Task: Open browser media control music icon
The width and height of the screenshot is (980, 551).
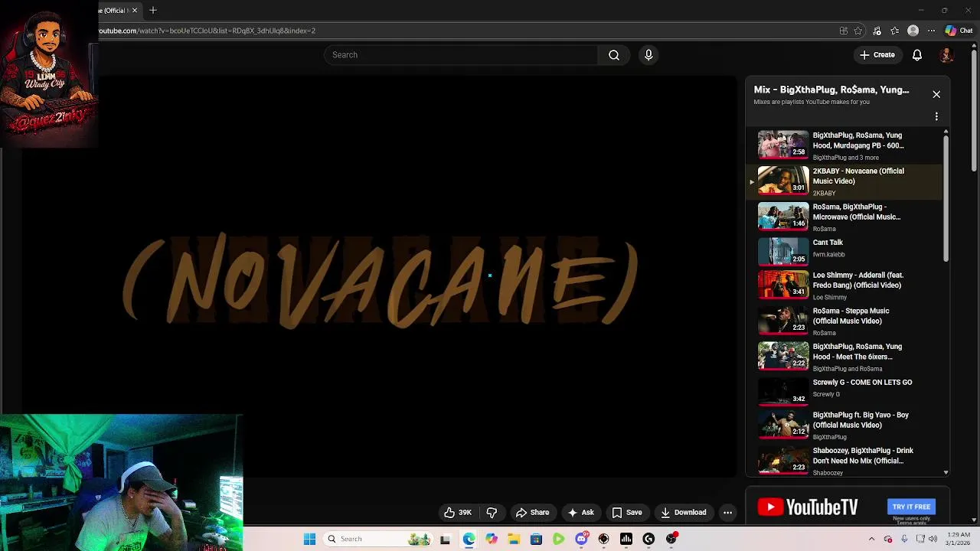Action: (x=877, y=31)
